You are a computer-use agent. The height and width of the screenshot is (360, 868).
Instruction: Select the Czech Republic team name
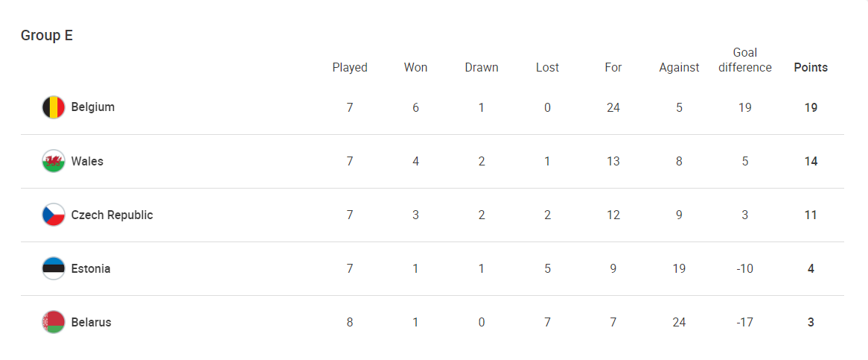[x=112, y=215]
